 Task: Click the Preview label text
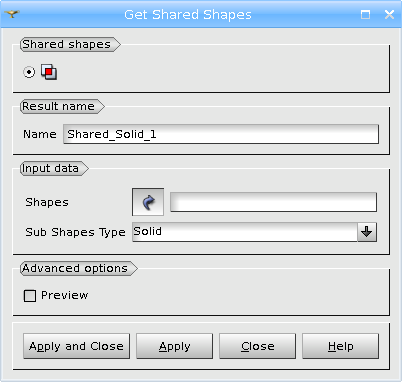pos(65,295)
